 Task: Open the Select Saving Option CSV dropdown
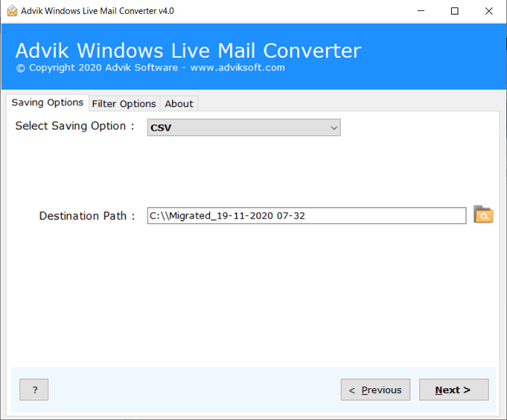[x=244, y=127]
